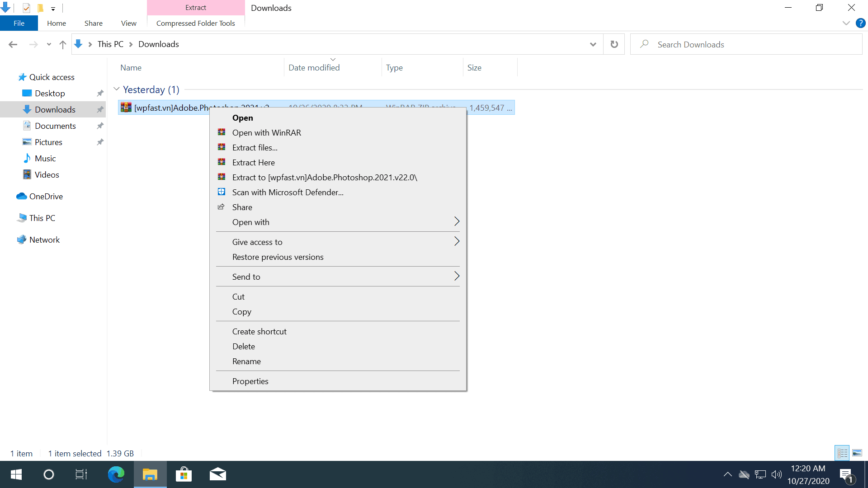The width and height of the screenshot is (868, 488).
Task: Open Music in navigation pane
Action: pos(45,159)
